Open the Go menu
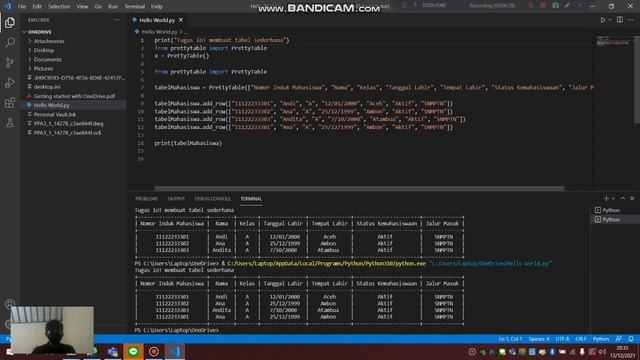 click(98, 7)
